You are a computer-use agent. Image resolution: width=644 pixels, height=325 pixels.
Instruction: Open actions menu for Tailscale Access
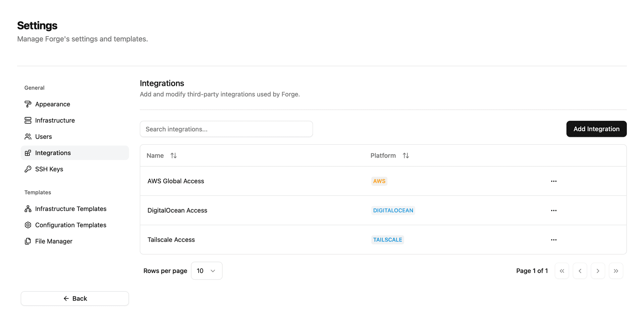tap(554, 240)
